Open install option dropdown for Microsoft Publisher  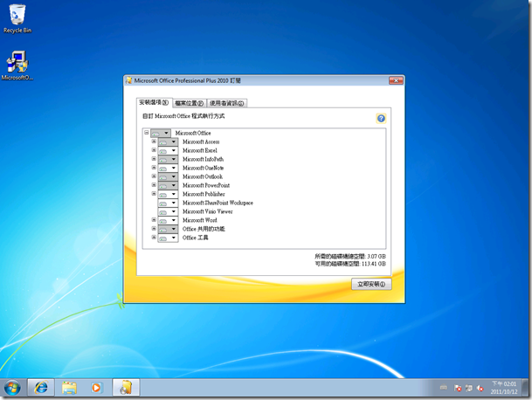pyautogui.click(x=168, y=194)
